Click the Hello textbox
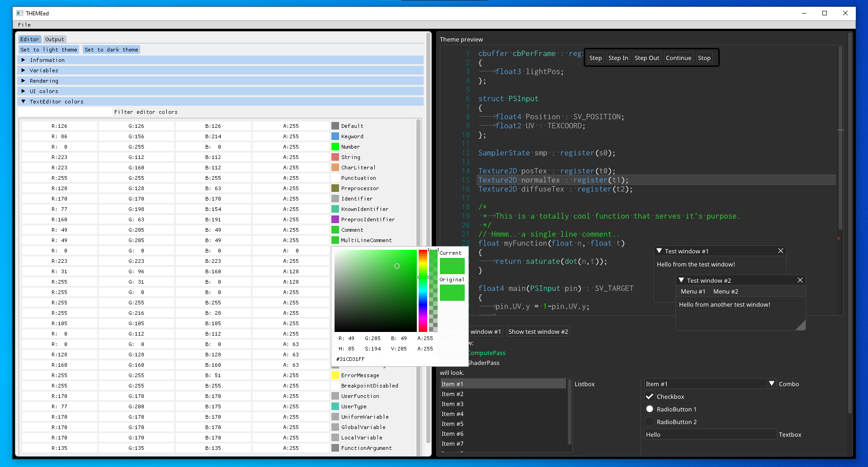The image size is (868, 467). click(x=710, y=434)
